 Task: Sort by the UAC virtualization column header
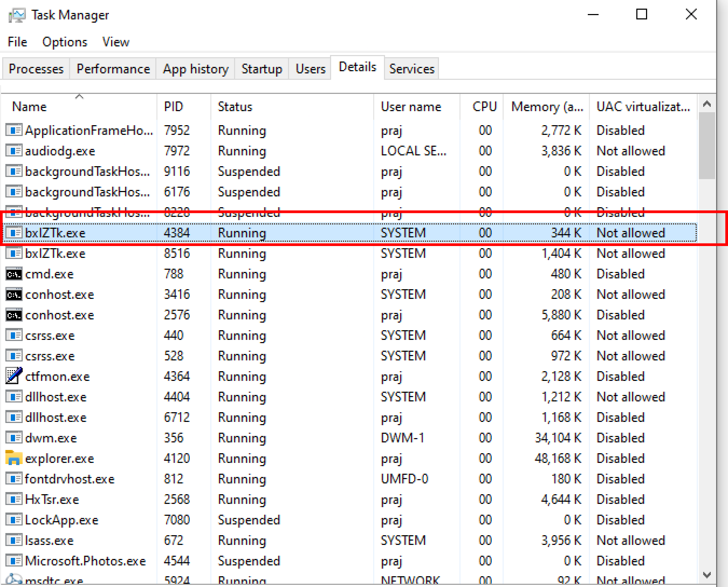tap(644, 106)
